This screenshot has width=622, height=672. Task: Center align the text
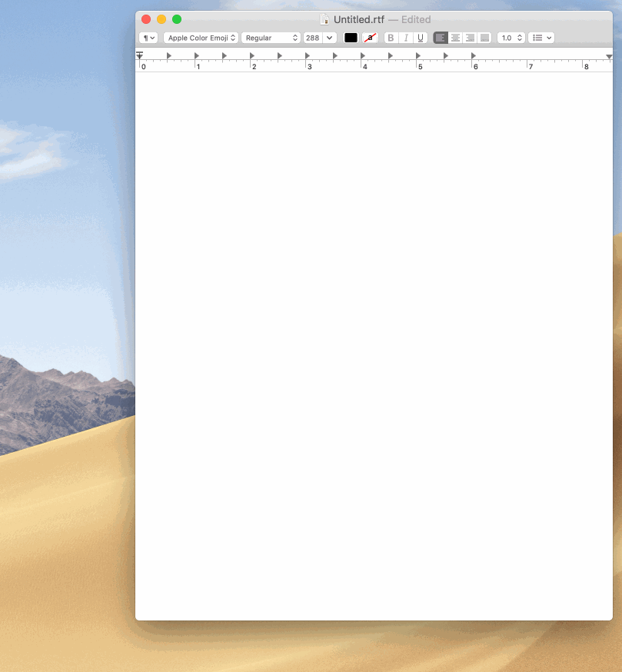click(x=455, y=38)
